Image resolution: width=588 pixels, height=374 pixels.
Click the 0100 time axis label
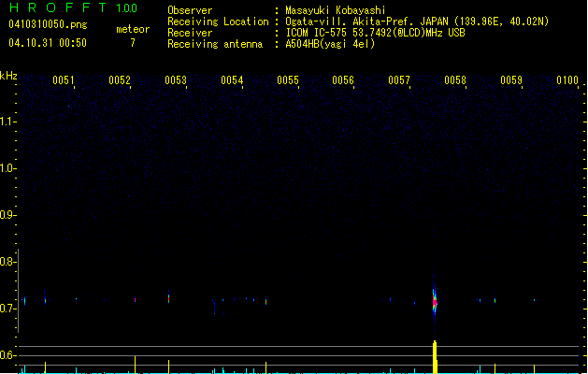tap(567, 80)
